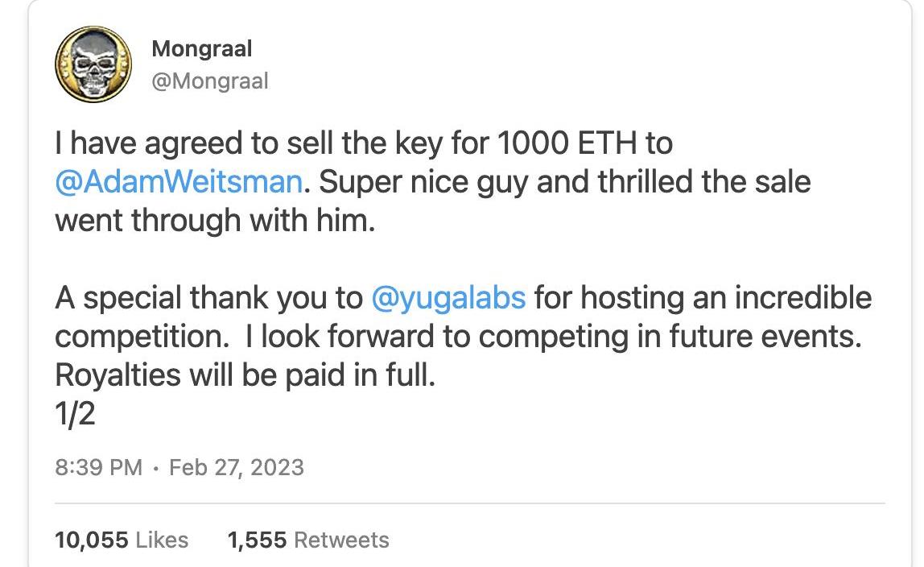This screenshot has width=924, height=567.
Task: Visit the @yugalabs mention link
Action: (x=448, y=298)
